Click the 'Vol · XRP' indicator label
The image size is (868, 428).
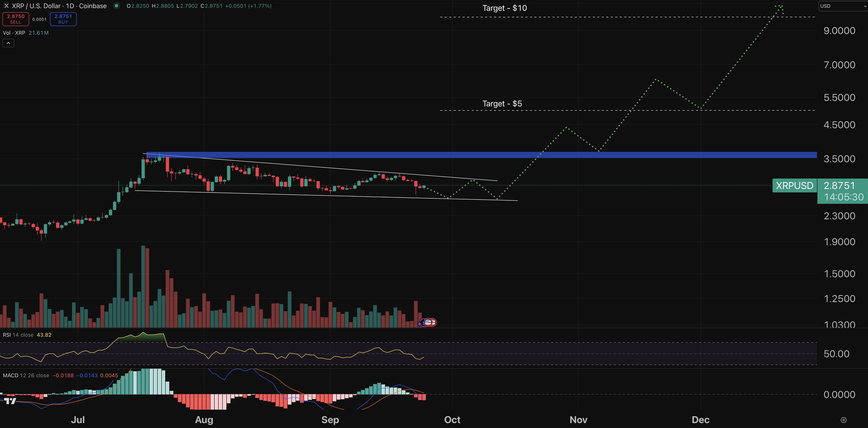coord(14,33)
